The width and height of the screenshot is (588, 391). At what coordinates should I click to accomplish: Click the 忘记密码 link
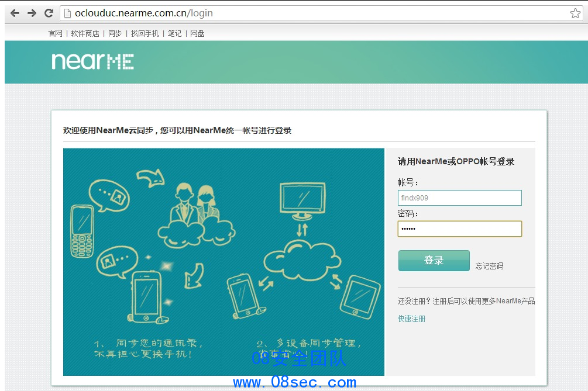coord(489,266)
